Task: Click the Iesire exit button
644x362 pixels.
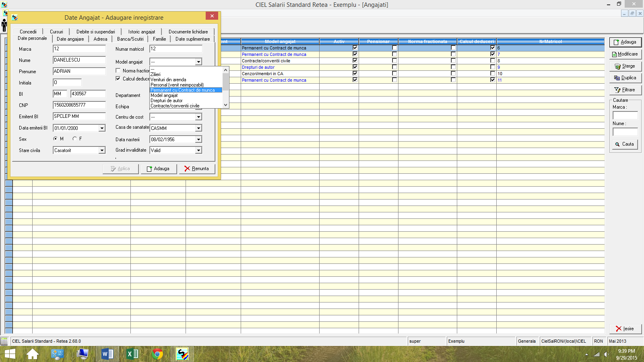Action: [625, 329]
